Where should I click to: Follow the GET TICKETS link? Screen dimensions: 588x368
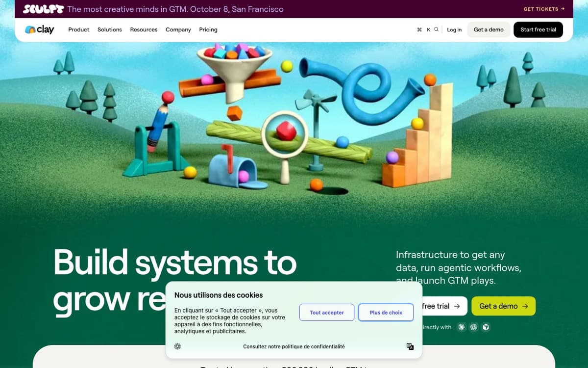(544, 9)
